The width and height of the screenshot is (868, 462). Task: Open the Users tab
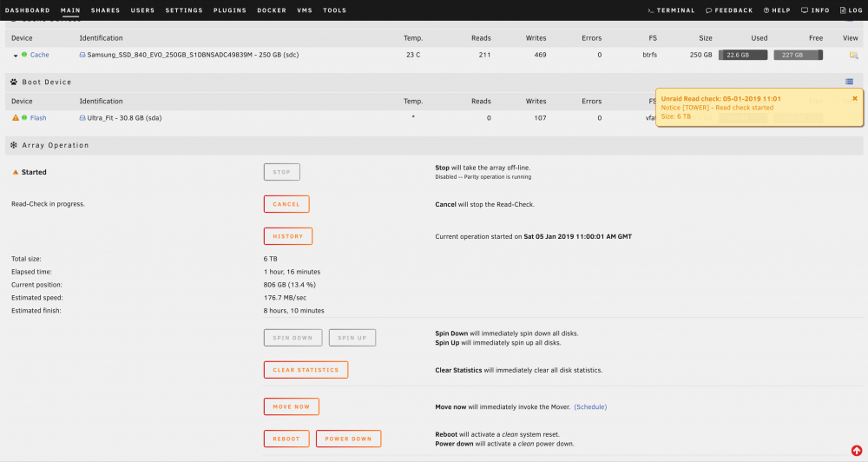tap(142, 10)
